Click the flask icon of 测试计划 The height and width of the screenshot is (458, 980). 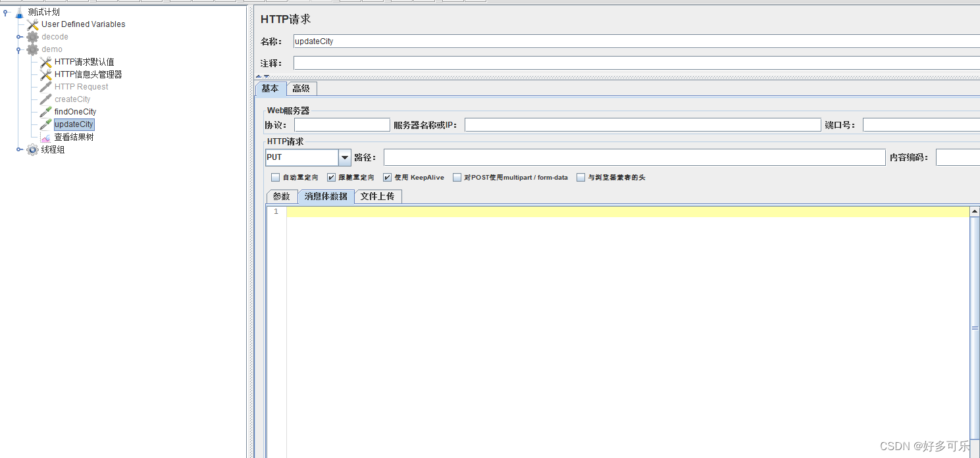coord(19,12)
